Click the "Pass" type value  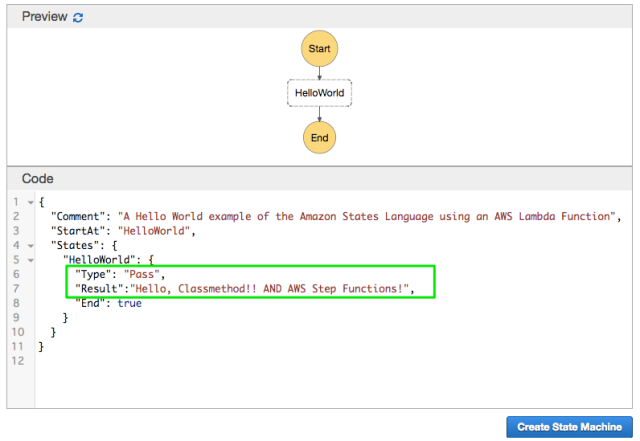point(142,274)
